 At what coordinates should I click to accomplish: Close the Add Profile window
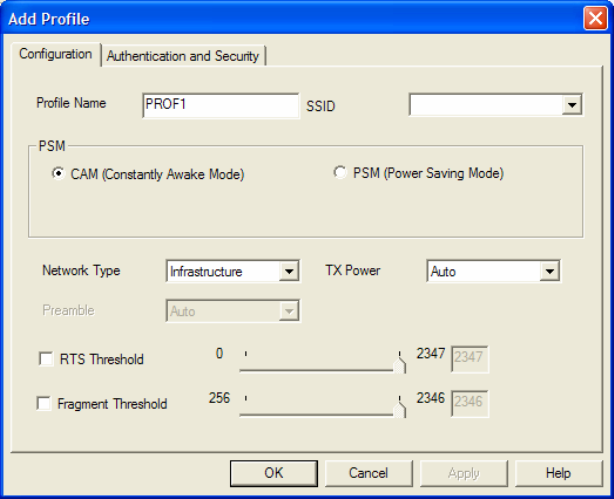595,17
